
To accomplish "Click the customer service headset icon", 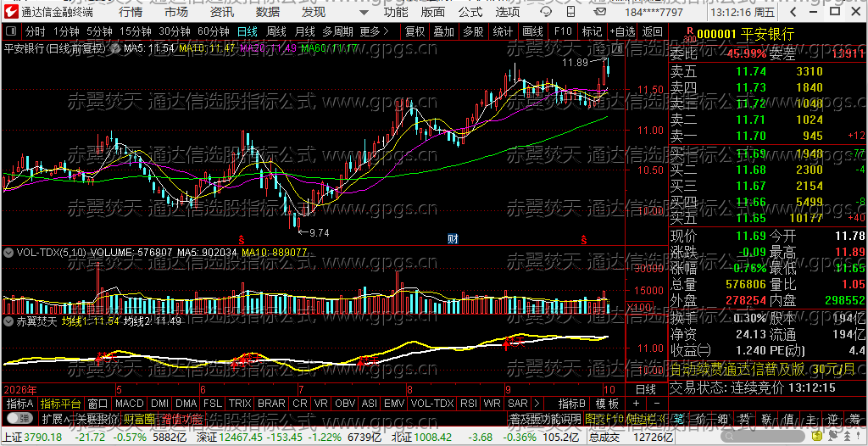I will (546, 12).
